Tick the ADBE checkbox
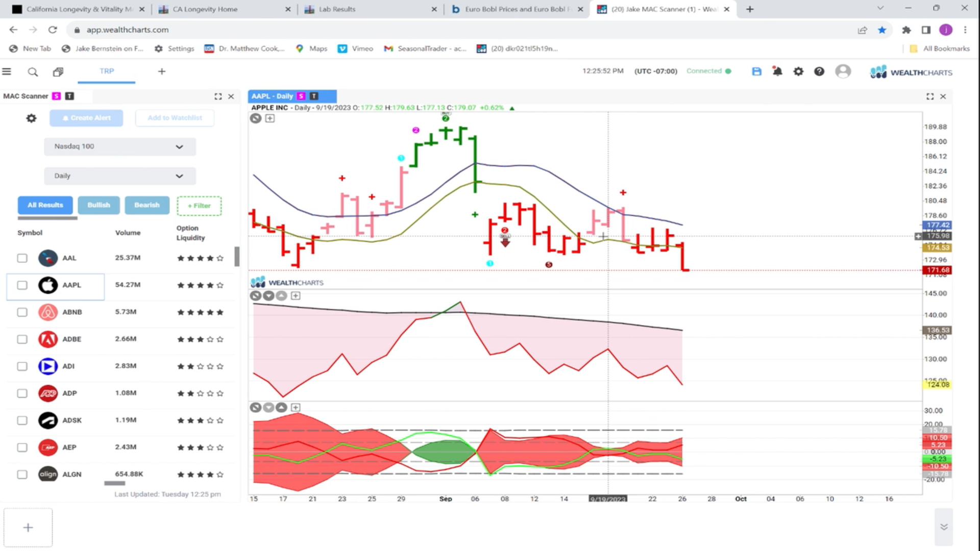This screenshot has height=551, width=980. (x=22, y=339)
